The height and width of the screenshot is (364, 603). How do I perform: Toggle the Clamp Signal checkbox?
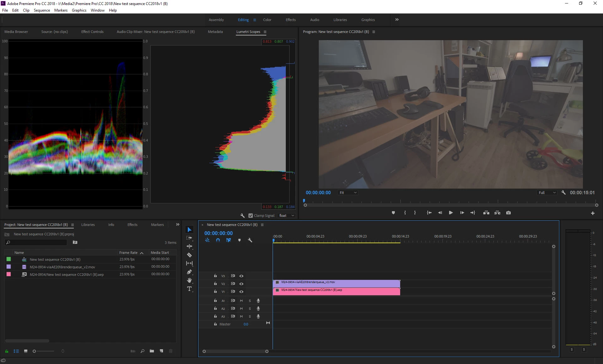251,216
